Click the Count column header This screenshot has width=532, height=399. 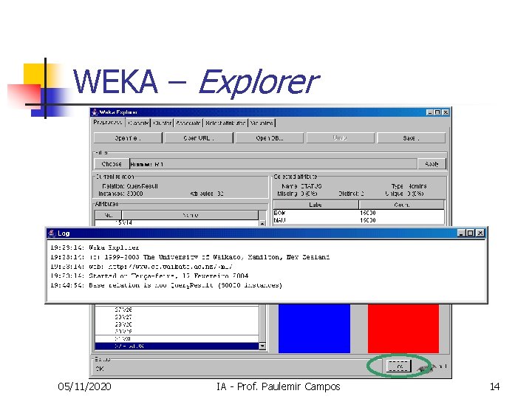(x=402, y=205)
